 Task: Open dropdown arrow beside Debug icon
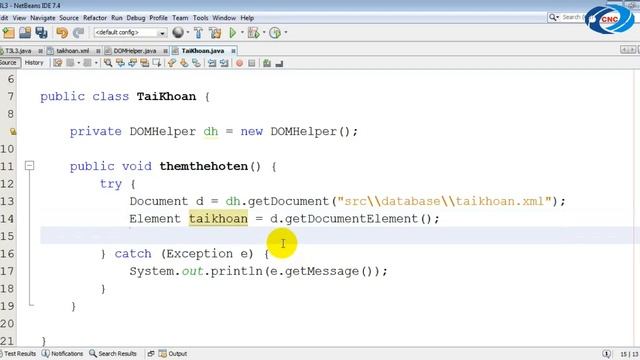coord(264,32)
